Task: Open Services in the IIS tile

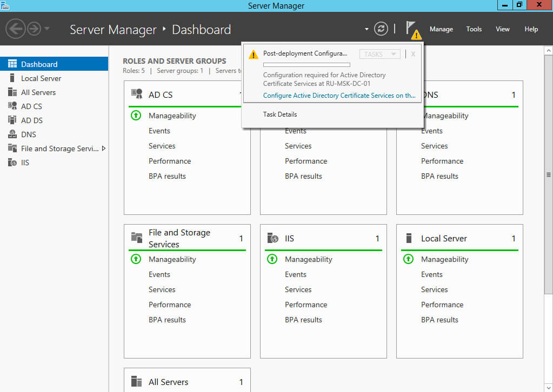Action: [x=298, y=290]
